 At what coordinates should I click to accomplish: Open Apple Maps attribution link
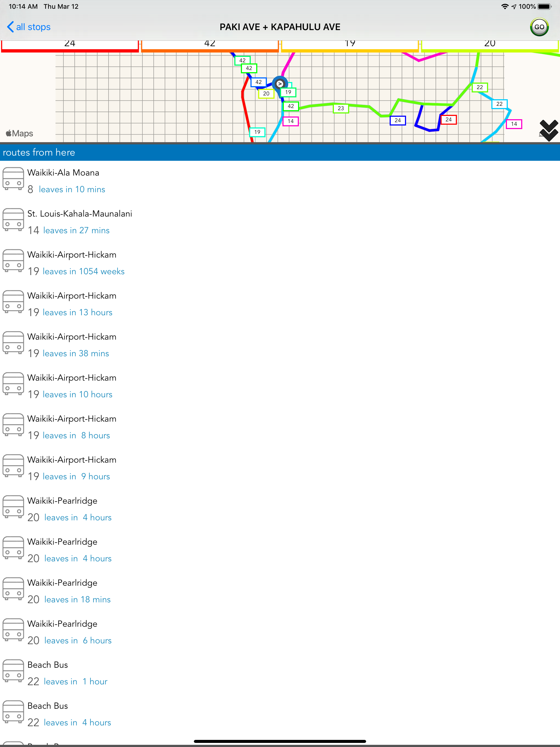coord(20,133)
